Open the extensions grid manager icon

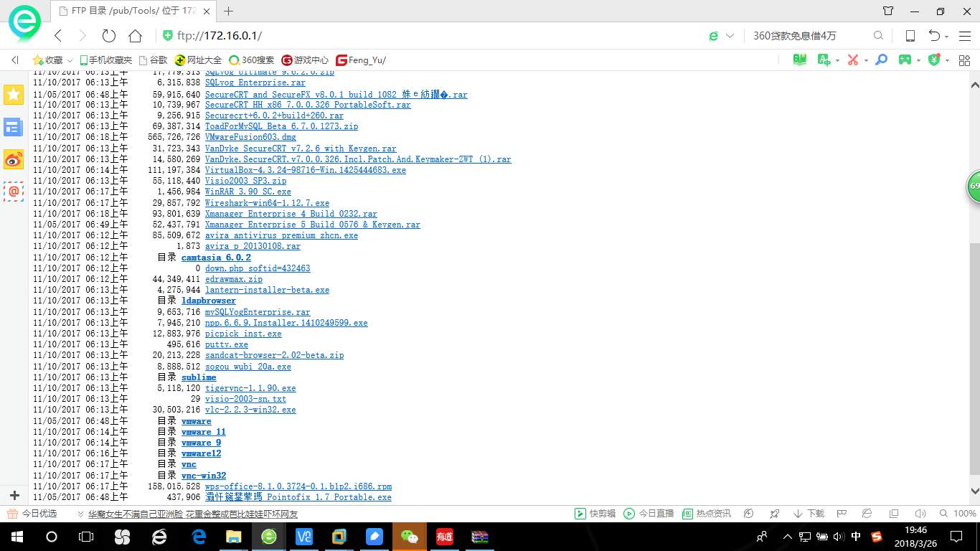[x=963, y=60]
